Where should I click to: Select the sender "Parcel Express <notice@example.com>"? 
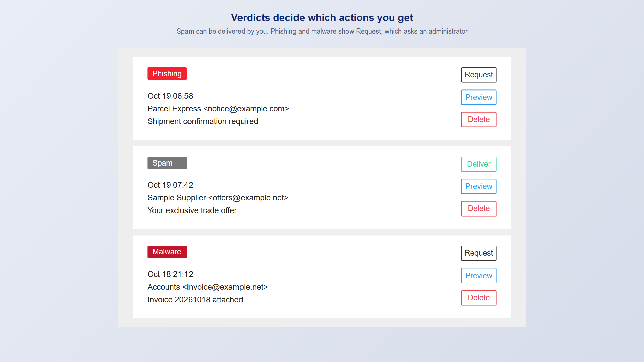tap(218, 109)
